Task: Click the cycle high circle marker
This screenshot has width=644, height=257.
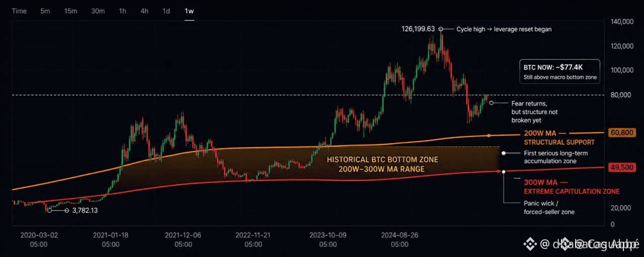Action: coord(441,29)
